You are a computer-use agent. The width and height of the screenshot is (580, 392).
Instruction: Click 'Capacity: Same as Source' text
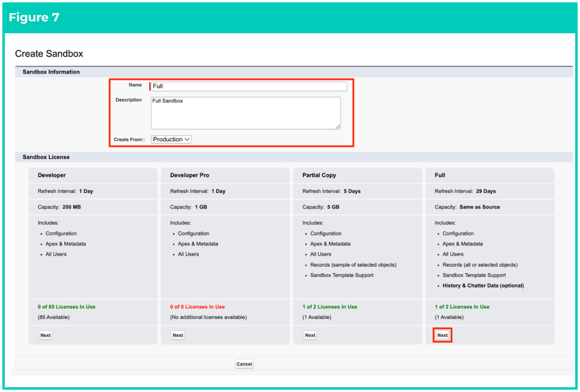click(x=467, y=207)
